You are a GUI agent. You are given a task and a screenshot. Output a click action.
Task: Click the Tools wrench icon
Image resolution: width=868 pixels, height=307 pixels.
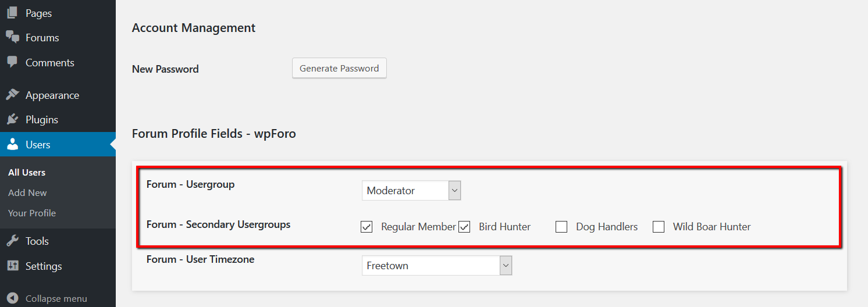(12, 241)
